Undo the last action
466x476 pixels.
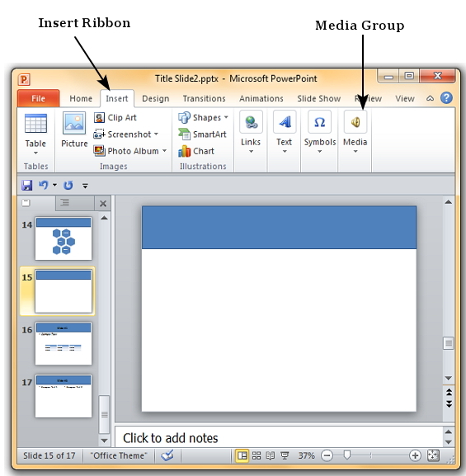tap(44, 185)
